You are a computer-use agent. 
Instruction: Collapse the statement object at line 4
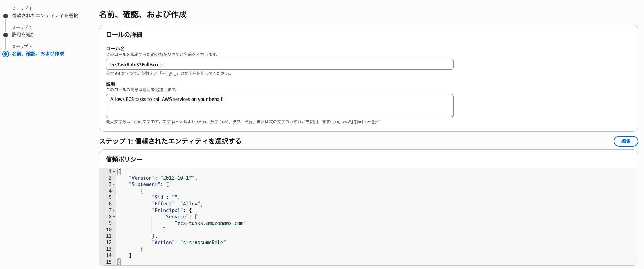[114, 191]
